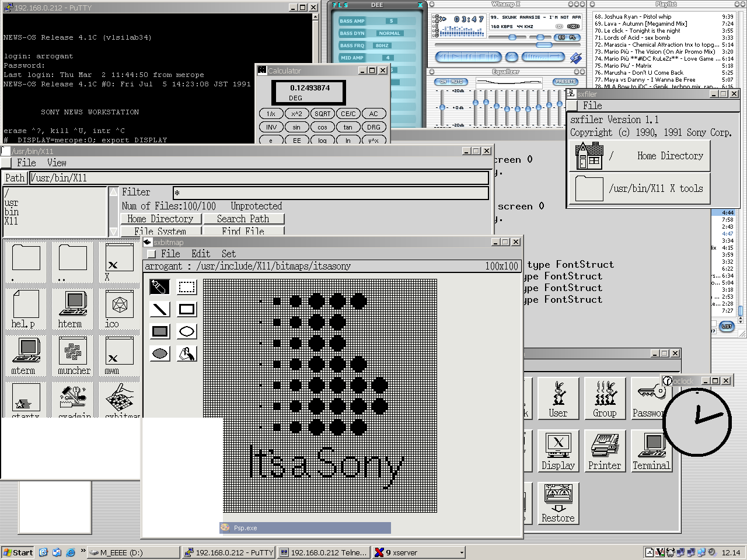Open the View menu in file browser
The image size is (747, 560).
point(57,163)
